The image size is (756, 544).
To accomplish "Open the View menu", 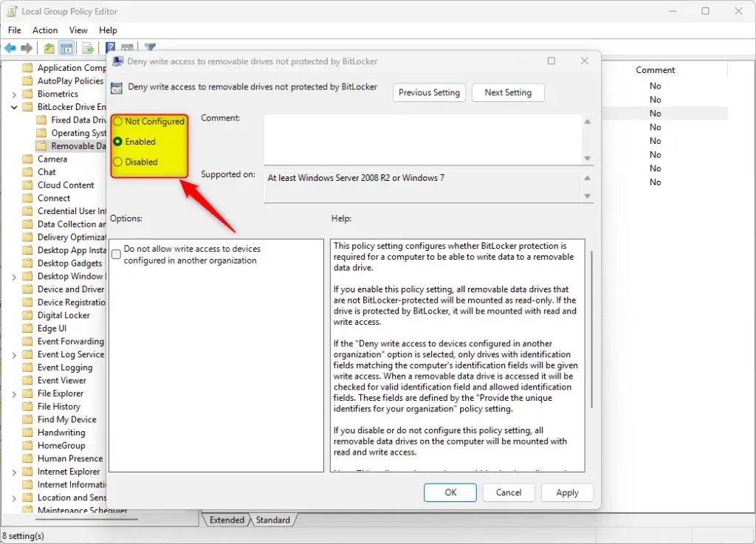I will point(78,30).
